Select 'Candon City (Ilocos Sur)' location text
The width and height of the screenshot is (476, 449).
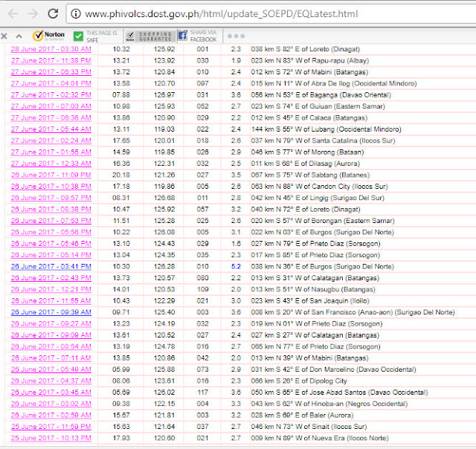[350, 187]
